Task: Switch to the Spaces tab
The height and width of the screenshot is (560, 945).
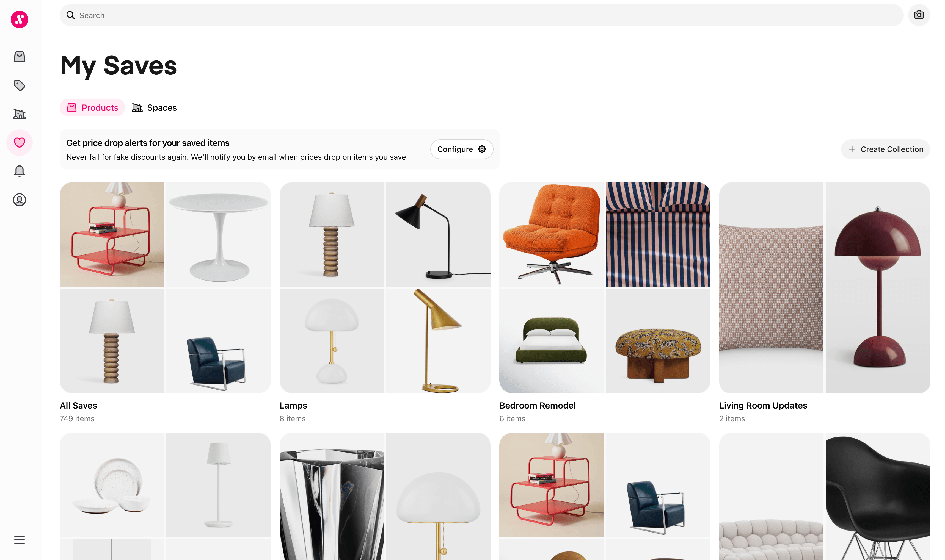Action: pyautogui.click(x=154, y=107)
